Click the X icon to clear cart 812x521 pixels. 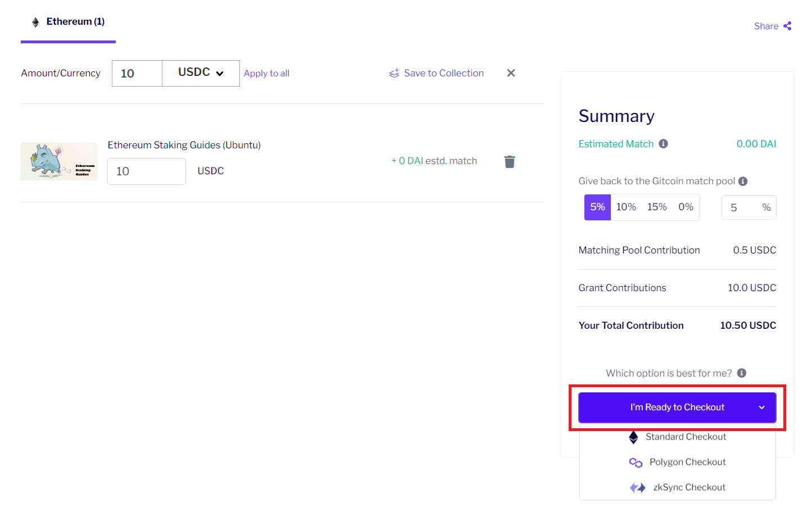[511, 73]
